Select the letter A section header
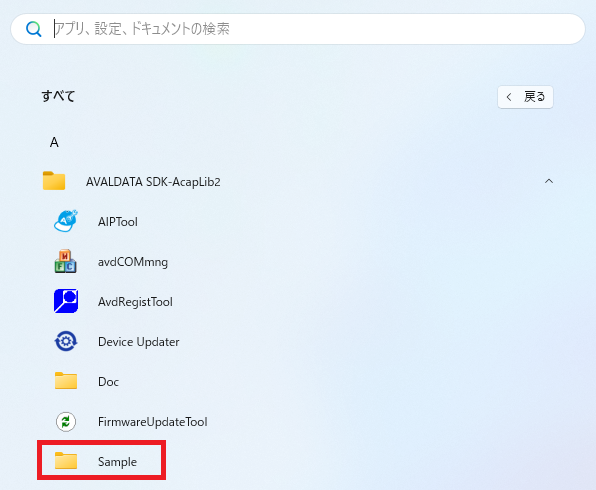Viewport: 596px width, 490px height. point(54,142)
